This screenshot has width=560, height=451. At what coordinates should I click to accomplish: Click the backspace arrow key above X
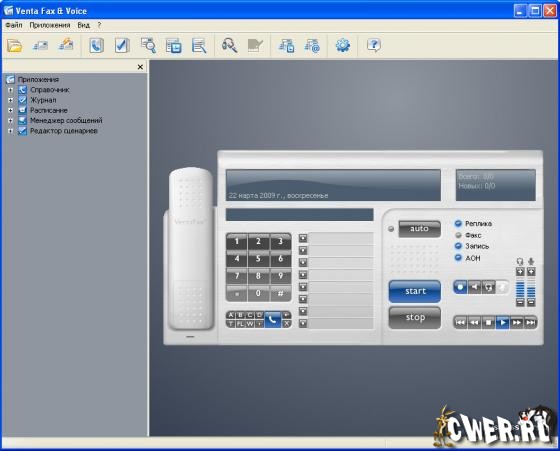pyautogui.click(x=286, y=315)
